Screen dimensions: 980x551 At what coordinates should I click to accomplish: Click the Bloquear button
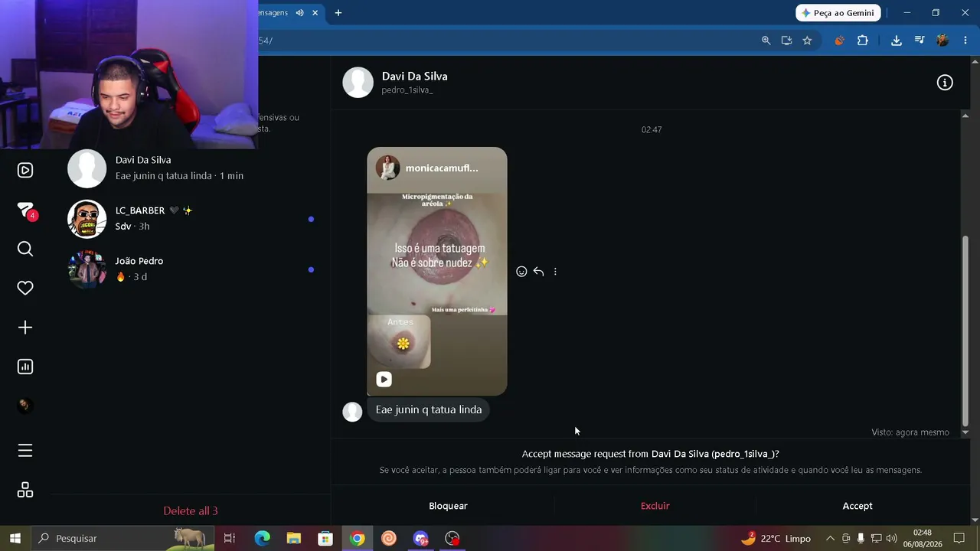point(448,506)
